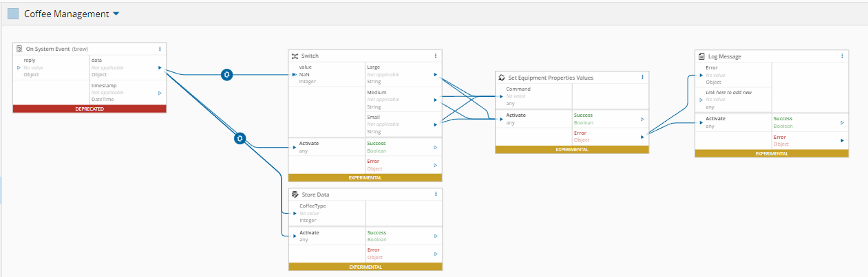
Task: Click the DEPRECATED banner on System Event node
Action: point(89,109)
